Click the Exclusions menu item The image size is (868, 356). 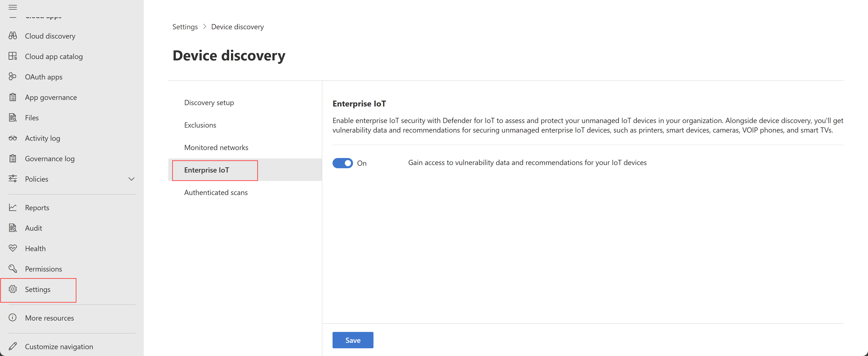click(x=200, y=124)
